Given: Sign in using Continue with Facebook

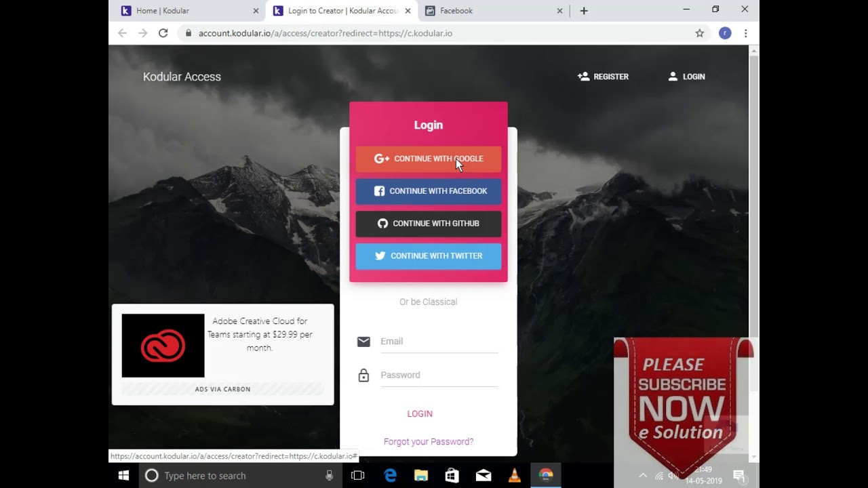Looking at the screenshot, I should (429, 191).
